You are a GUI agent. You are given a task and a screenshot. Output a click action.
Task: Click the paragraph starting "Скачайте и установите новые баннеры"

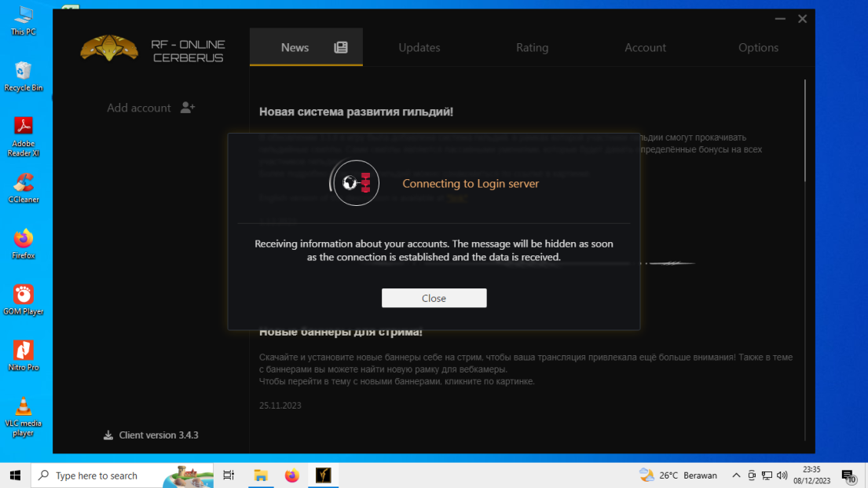click(x=526, y=363)
